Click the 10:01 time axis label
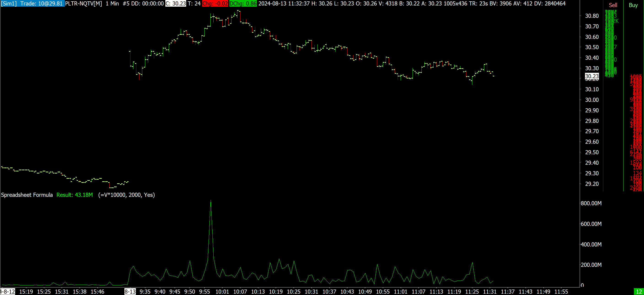Viewport: 644px width, 295px height. (x=222, y=292)
